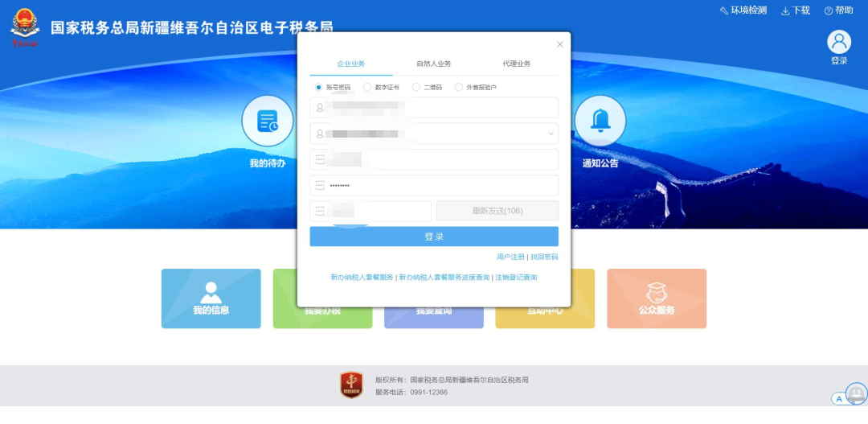Click the password field with dots
Image resolution: width=868 pixels, height=424 pixels.
point(434,185)
